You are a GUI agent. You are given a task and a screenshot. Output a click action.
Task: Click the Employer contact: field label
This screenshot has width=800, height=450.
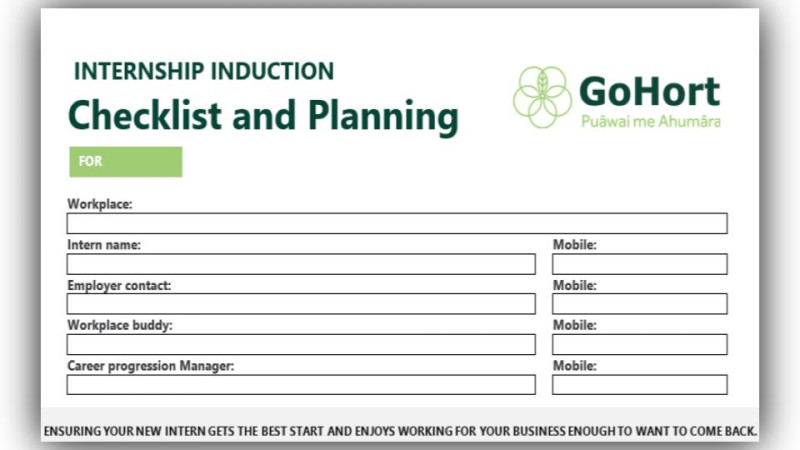tap(119, 286)
